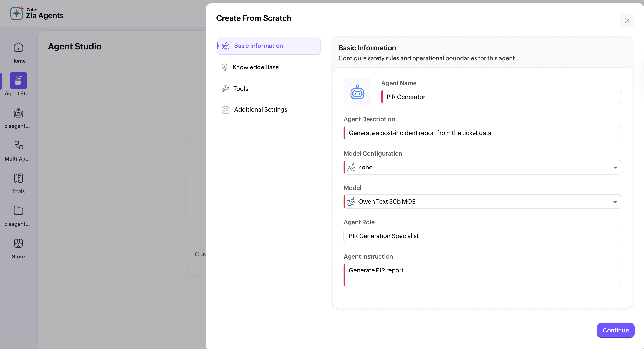Screen dimensions: 644x349
Task: Change the agent avatar robot icon
Action: 357,92
